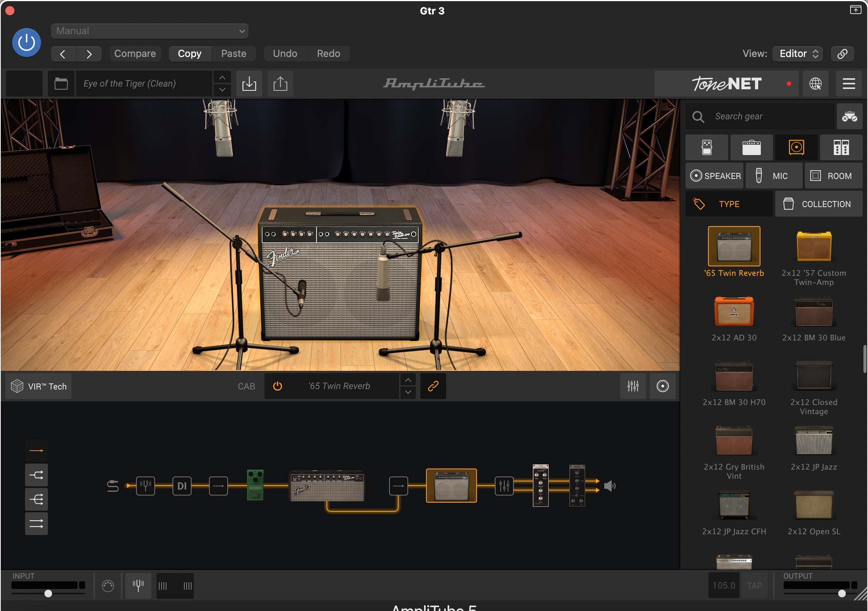This screenshot has width=868, height=611.
Task: Click the output speaker icon in chain
Action: click(x=610, y=486)
